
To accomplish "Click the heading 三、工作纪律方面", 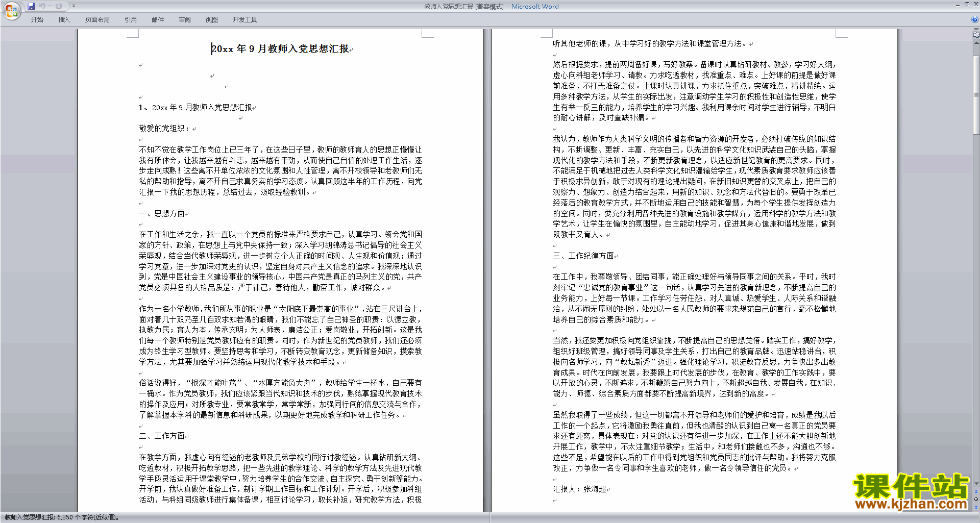I will pyautogui.click(x=583, y=256).
